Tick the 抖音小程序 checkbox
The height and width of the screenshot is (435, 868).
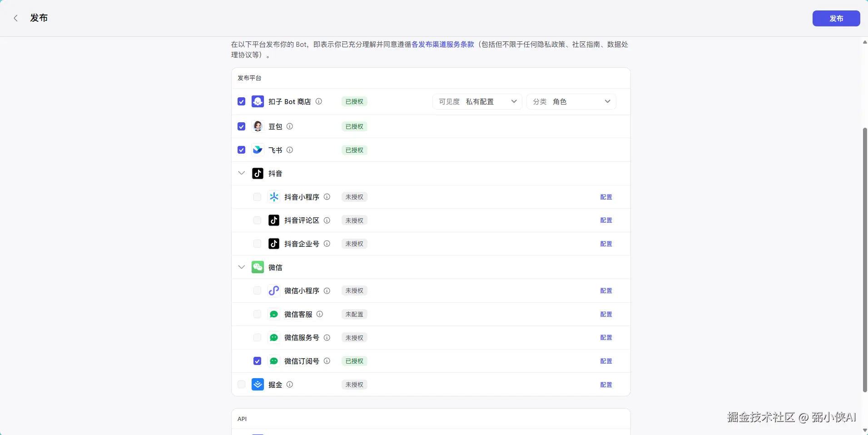tap(257, 197)
